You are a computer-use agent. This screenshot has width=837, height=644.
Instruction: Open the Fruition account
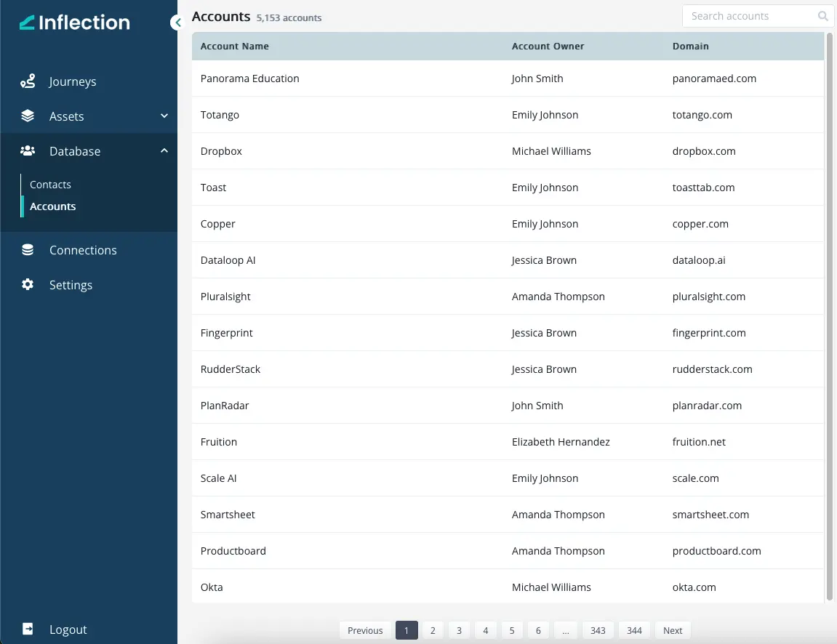click(219, 442)
